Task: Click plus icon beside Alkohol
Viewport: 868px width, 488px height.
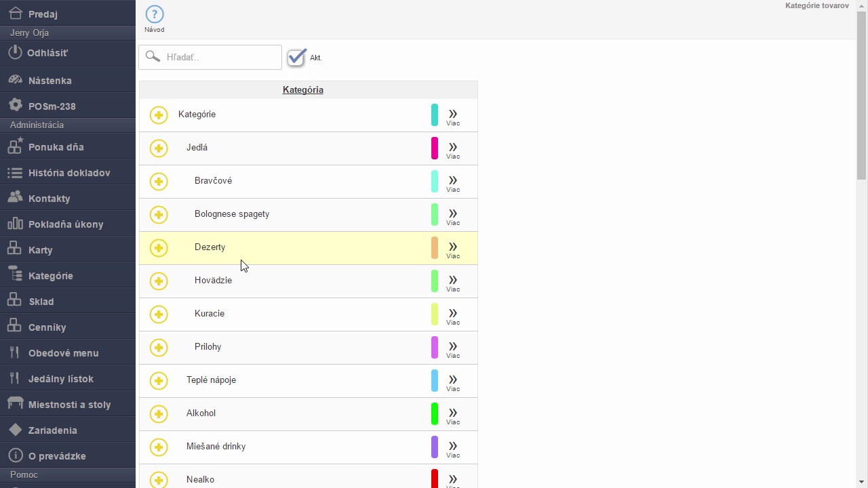Action: tap(159, 414)
